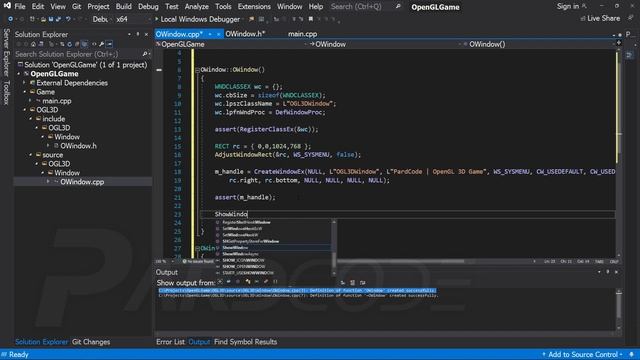Open the Edit menu
The image size is (640, 360).
click(38, 7)
